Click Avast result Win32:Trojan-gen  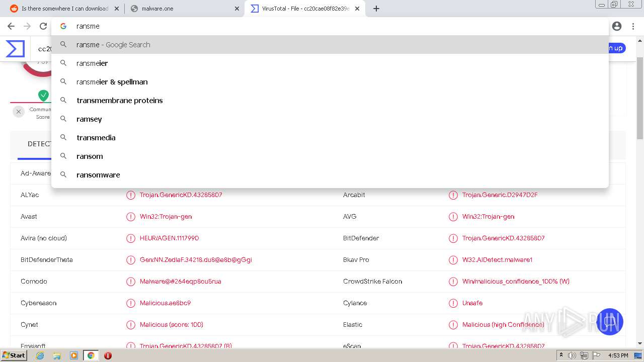click(x=166, y=217)
